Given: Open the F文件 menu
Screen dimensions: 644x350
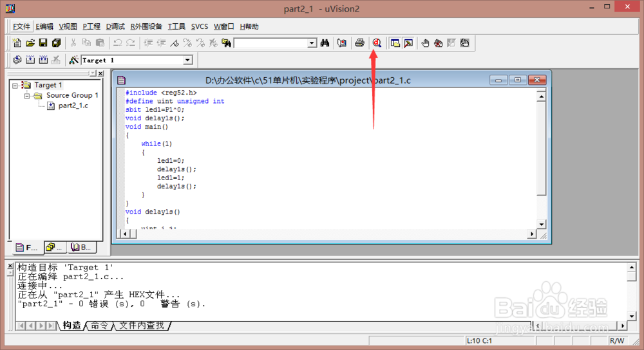Looking at the screenshot, I should click(21, 26).
